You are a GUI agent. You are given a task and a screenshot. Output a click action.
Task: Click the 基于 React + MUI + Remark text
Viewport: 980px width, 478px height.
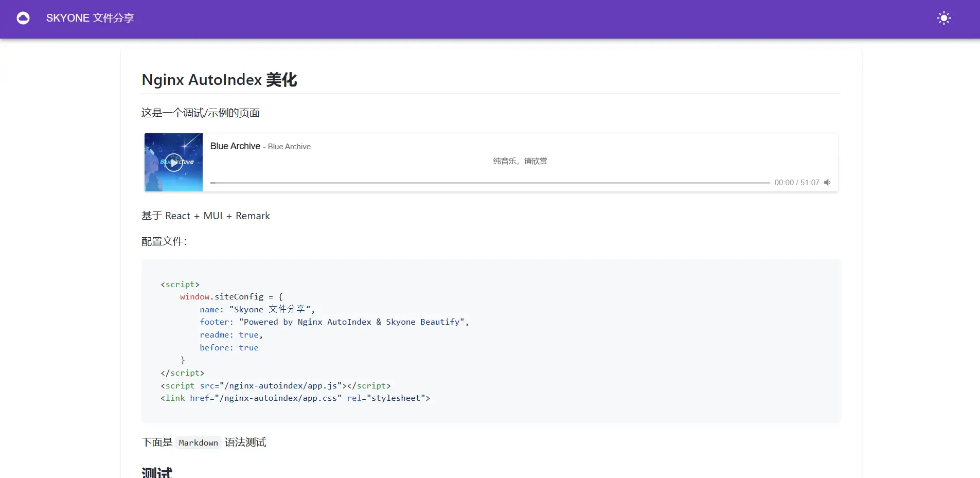pyautogui.click(x=205, y=216)
